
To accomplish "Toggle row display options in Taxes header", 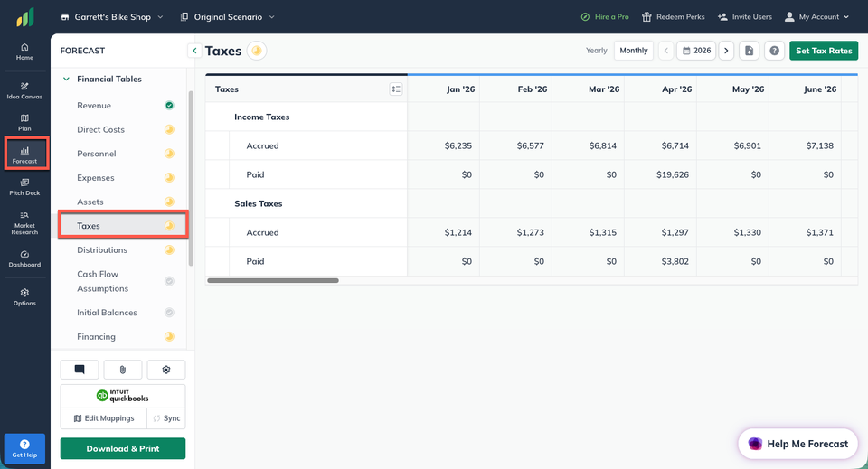I will (x=396, y=89).
